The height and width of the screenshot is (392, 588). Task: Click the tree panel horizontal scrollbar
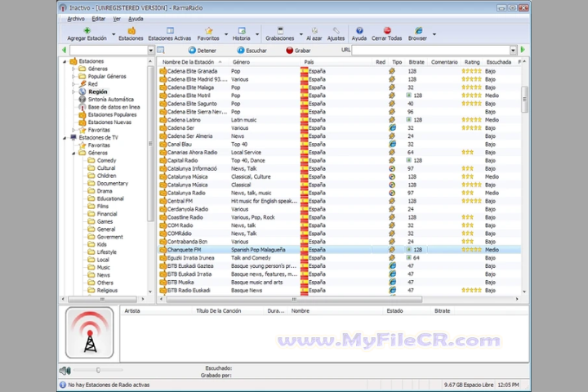102,300
